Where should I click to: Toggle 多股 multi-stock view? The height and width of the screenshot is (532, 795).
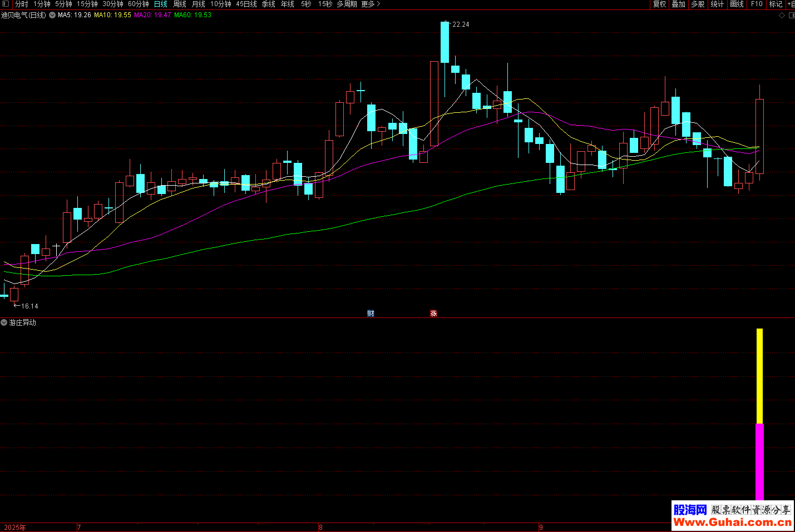point(698,4)
